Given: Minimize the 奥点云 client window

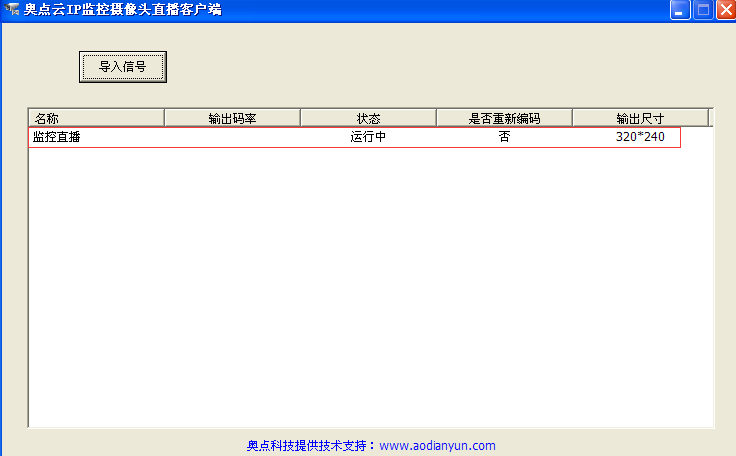Looking at the screenshot, I should point(680,9).
